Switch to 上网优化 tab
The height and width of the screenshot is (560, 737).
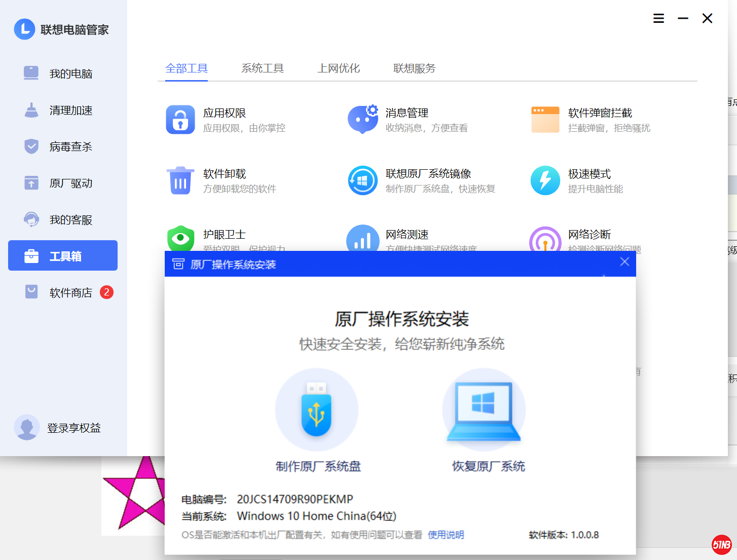tap(338, 68)
